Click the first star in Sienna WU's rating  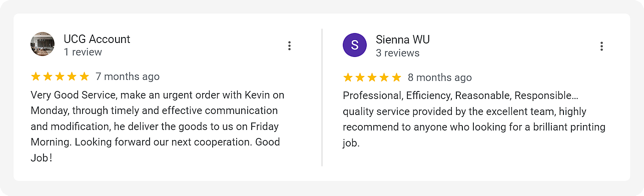coord(348,77)
